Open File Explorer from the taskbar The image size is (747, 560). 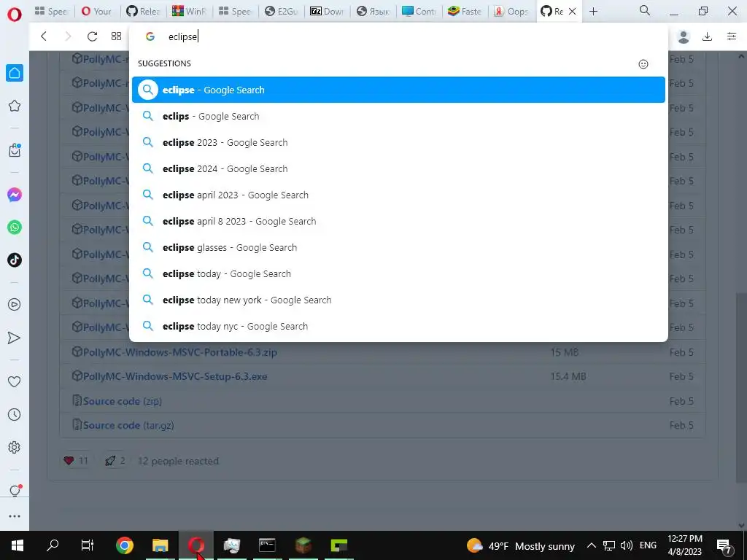[x=160, y=545]
